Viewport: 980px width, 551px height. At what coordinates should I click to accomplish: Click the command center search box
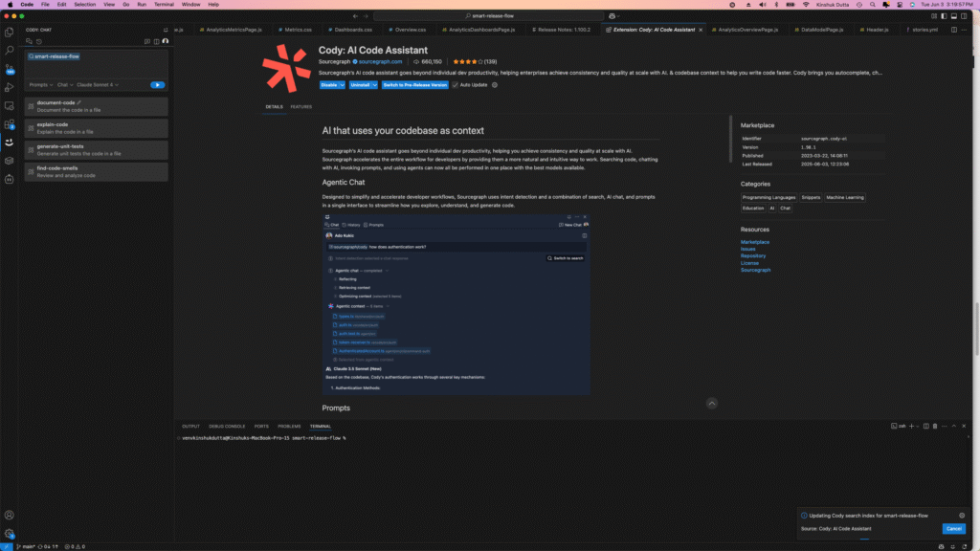click(x=489, y=16)
